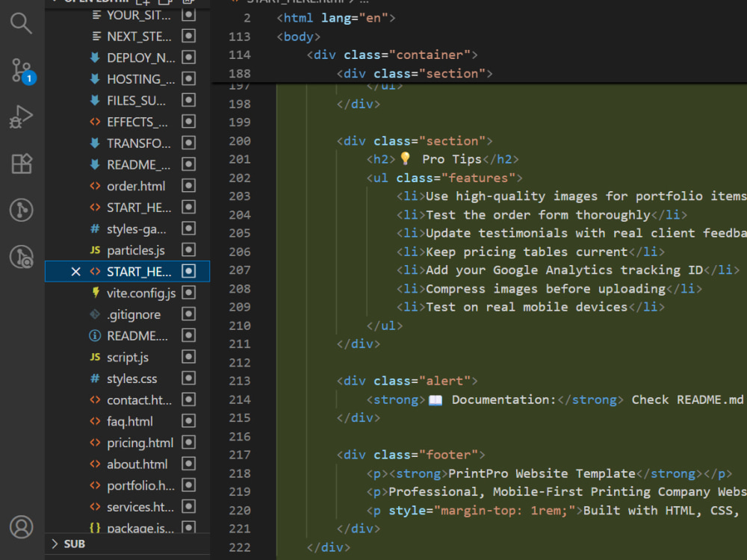The height and width of the screenshot is (560, 747).
Task: Expand the SUB section chevron
Action: pos(55,544)
